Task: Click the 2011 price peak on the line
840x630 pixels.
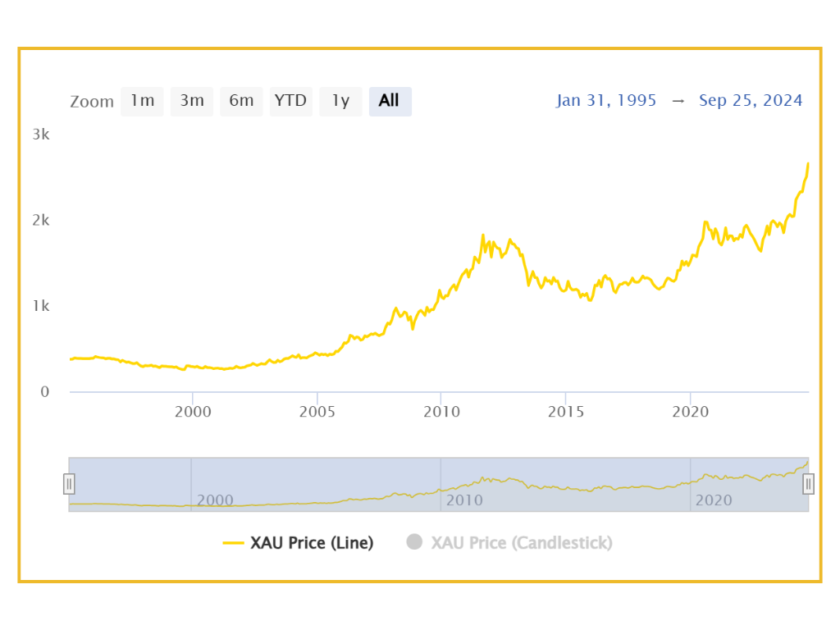Action: pyautogui.click(x=482, y=235)
